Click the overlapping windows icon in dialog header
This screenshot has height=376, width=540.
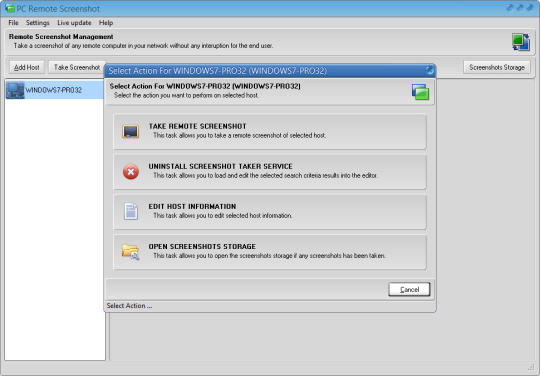pyautogui.click(x=420, y=92)
